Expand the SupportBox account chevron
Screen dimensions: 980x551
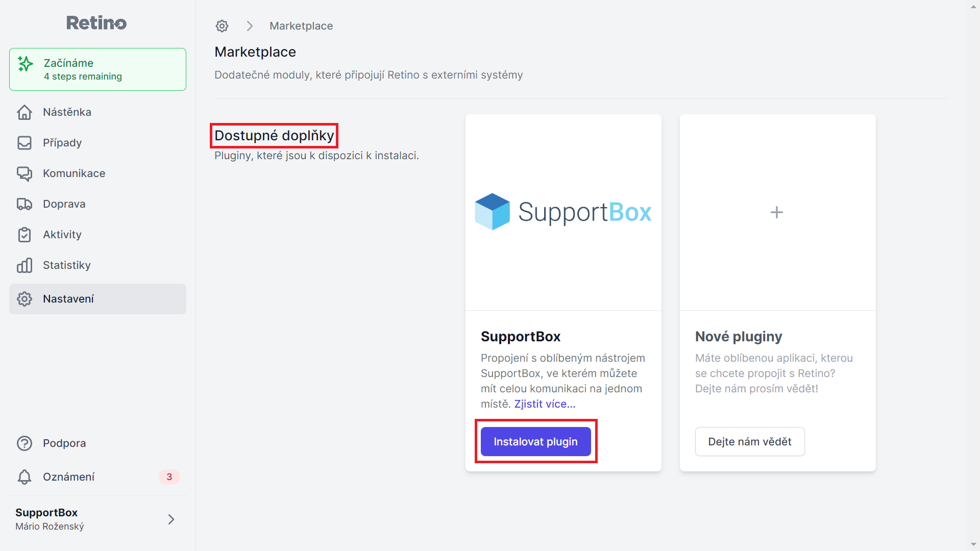[171, 519]
